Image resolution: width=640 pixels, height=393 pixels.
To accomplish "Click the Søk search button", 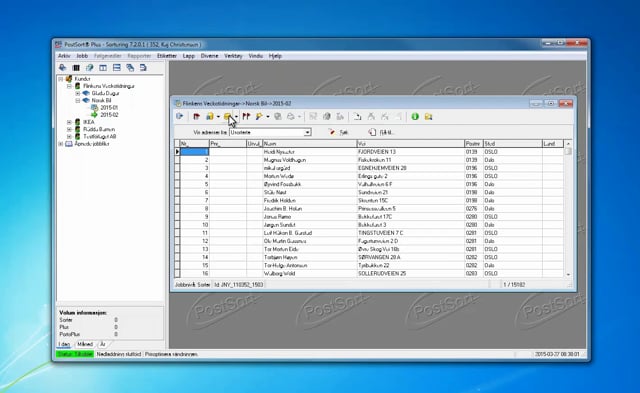I will click(x=338, y=132).
